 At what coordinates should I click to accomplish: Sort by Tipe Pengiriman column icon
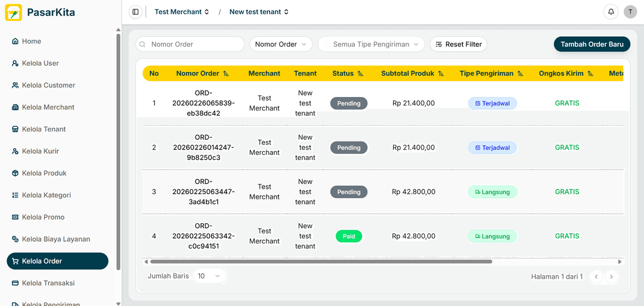[521, 74]
